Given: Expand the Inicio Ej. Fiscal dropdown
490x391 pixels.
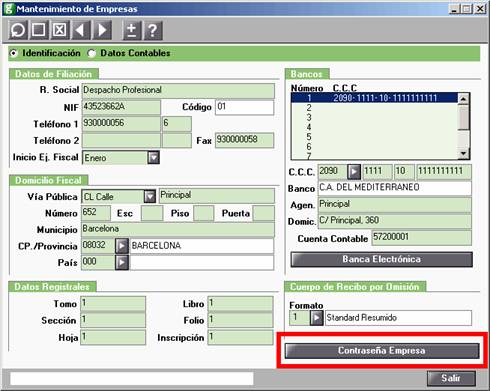Looking at the screenshot, I should coord(153,157).
